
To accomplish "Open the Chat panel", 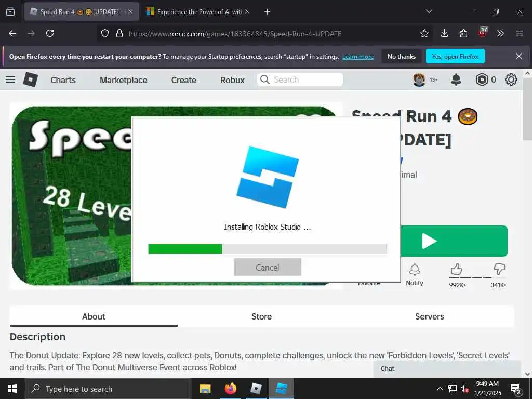I will point(446,369).
